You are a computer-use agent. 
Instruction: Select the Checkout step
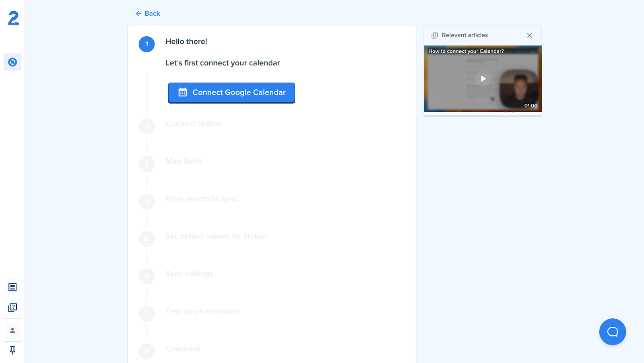183,349
